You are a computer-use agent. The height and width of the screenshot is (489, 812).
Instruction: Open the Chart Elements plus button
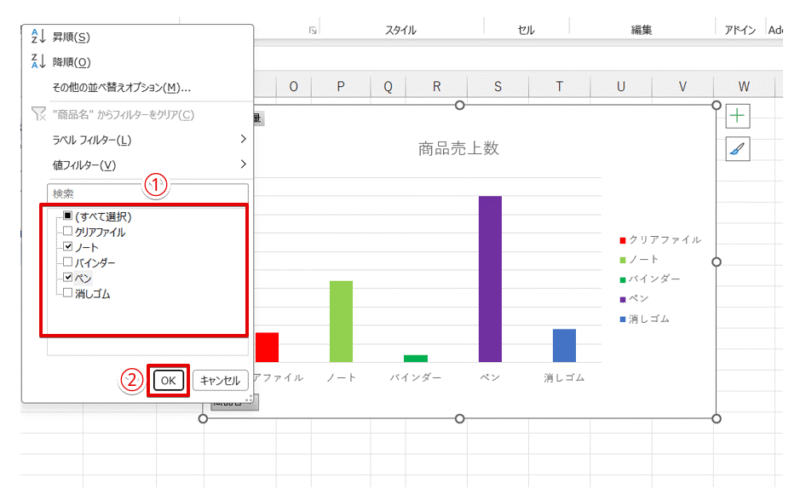[x=737, y=116]
